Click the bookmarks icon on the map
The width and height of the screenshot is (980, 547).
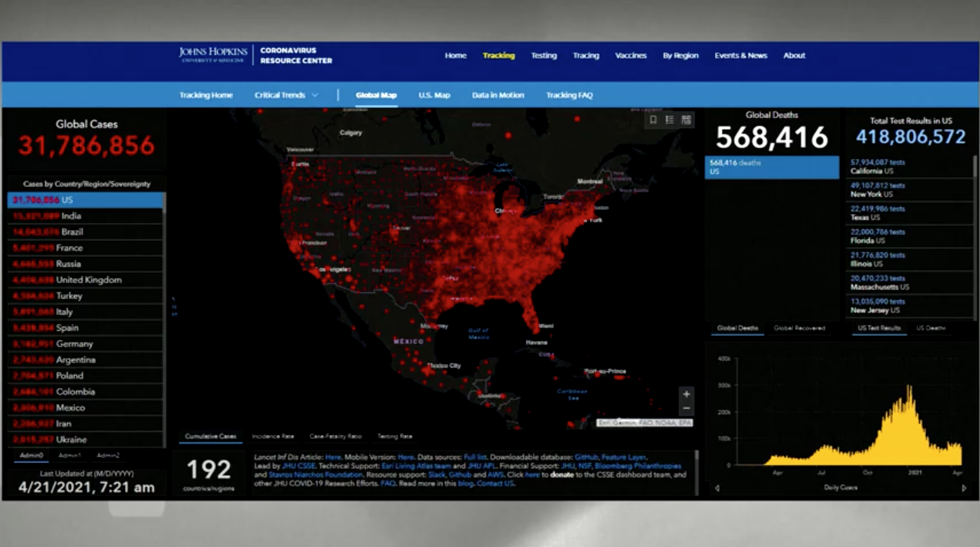(x=653, y=120)
